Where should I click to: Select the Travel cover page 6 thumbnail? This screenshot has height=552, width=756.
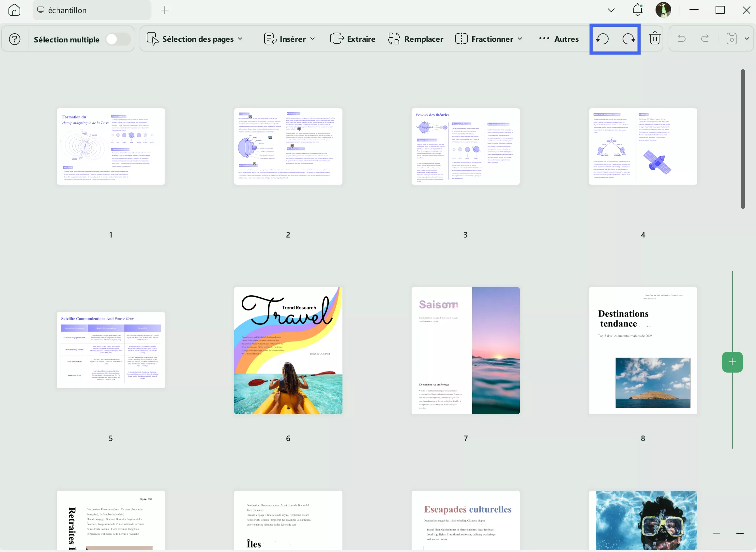(x=288, y=350)
